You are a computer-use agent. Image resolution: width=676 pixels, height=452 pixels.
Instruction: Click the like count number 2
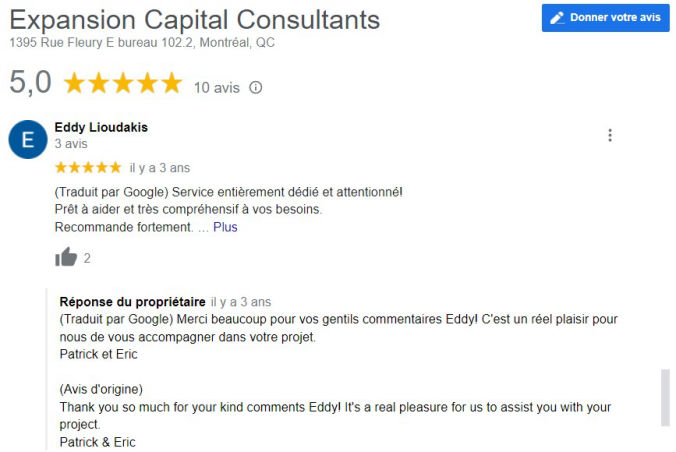87,258
